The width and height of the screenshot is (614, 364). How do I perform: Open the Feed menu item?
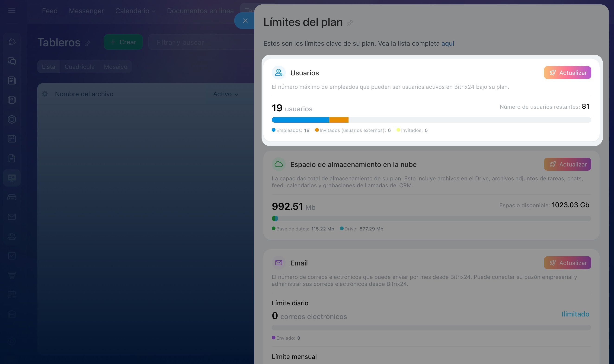tap(50, 11)
